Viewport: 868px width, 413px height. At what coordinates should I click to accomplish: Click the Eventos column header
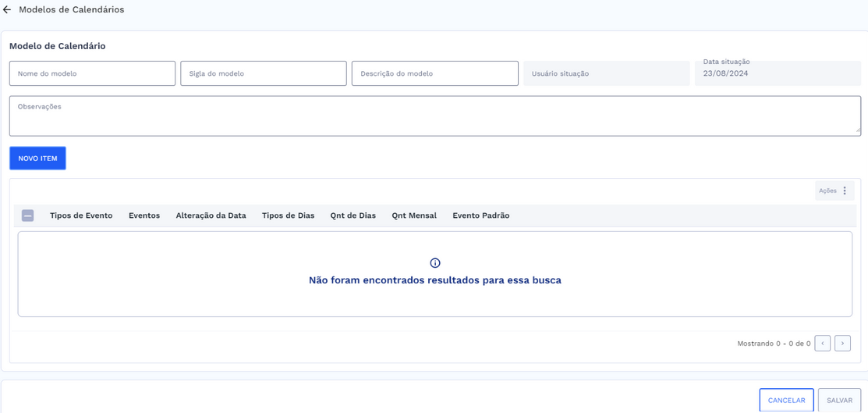pos(144,215)
